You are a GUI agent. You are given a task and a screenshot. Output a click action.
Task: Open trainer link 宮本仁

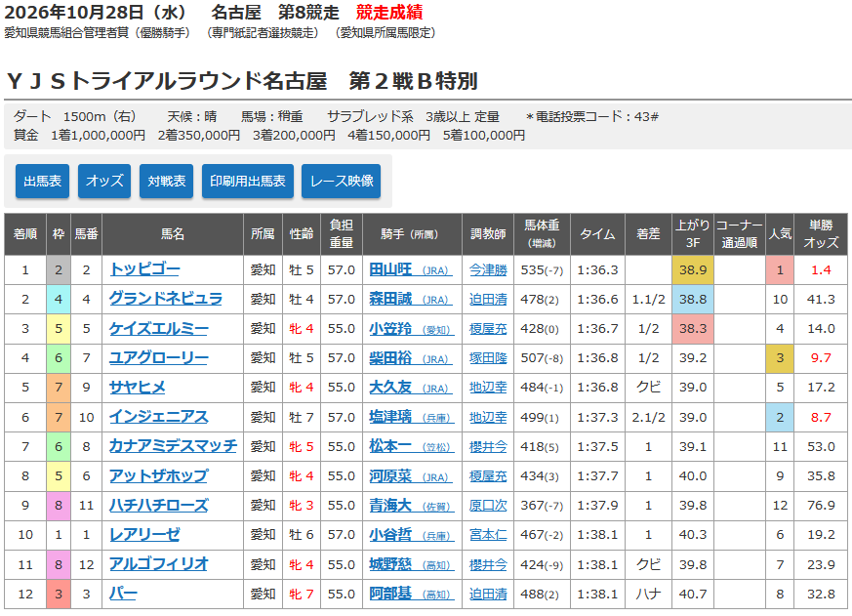tap(488, 534)
